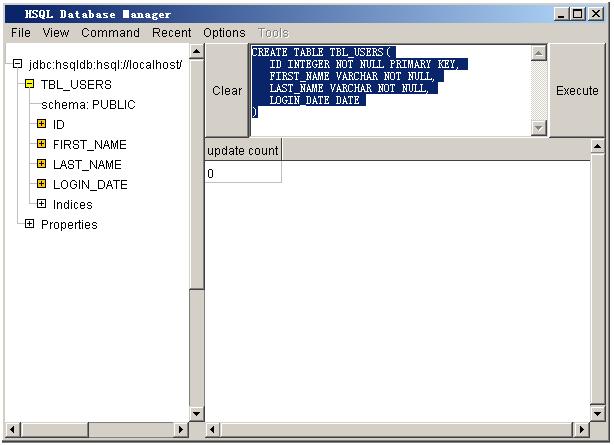Select the ID column label
The width and height of the screenshot is (614, 445).
point(59,125)
